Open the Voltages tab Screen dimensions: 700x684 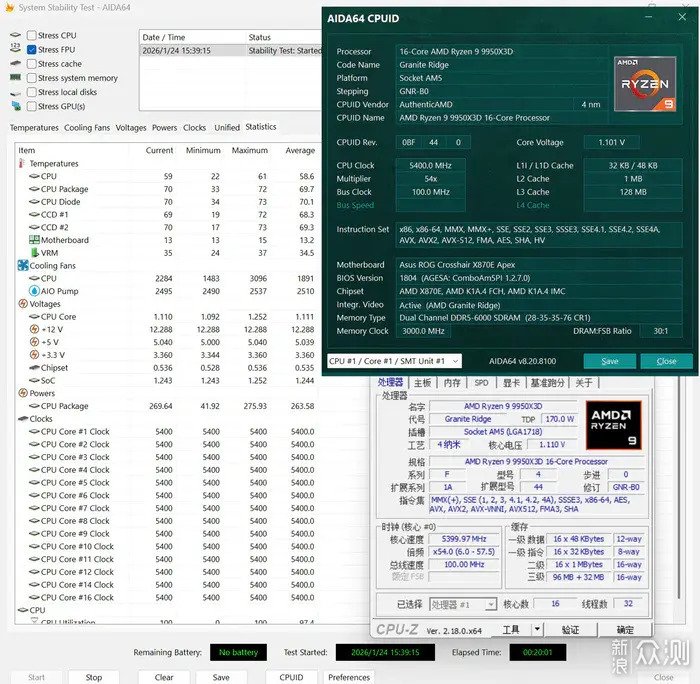tap(131, 128)
